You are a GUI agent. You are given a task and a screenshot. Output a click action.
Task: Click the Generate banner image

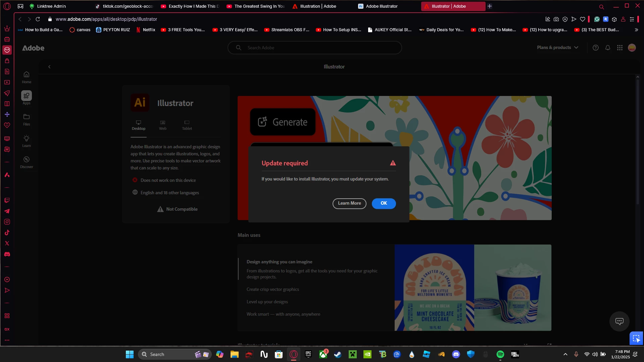tap(395, 158)
